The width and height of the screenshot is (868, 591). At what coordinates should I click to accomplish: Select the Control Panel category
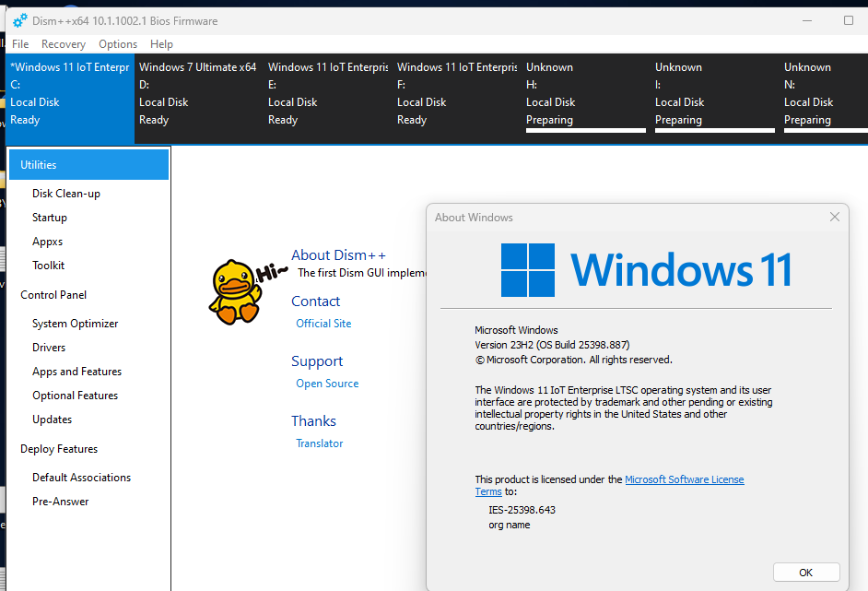[x=53, y=295]
